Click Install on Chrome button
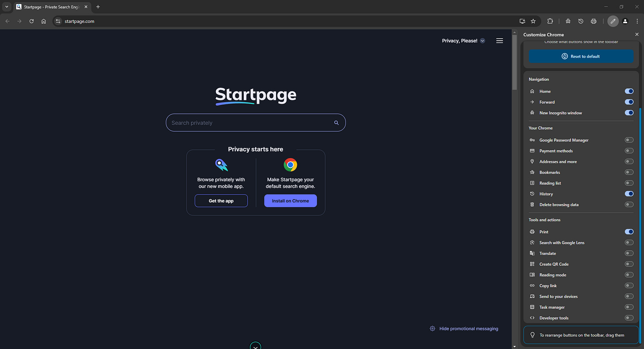The image size is (644, 349). coord(291,201)
